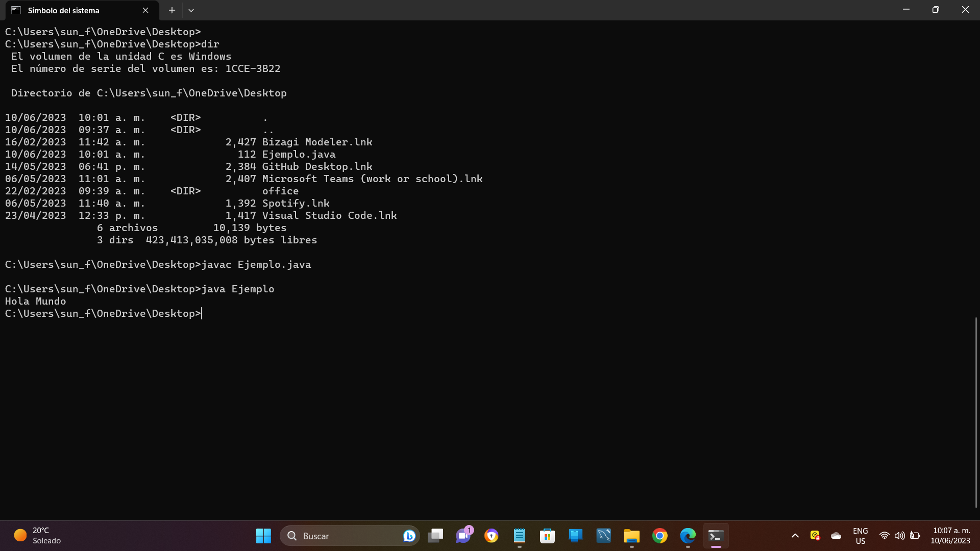Click 'Spotify.lnk' in the dir output

[x=296, y=203]
